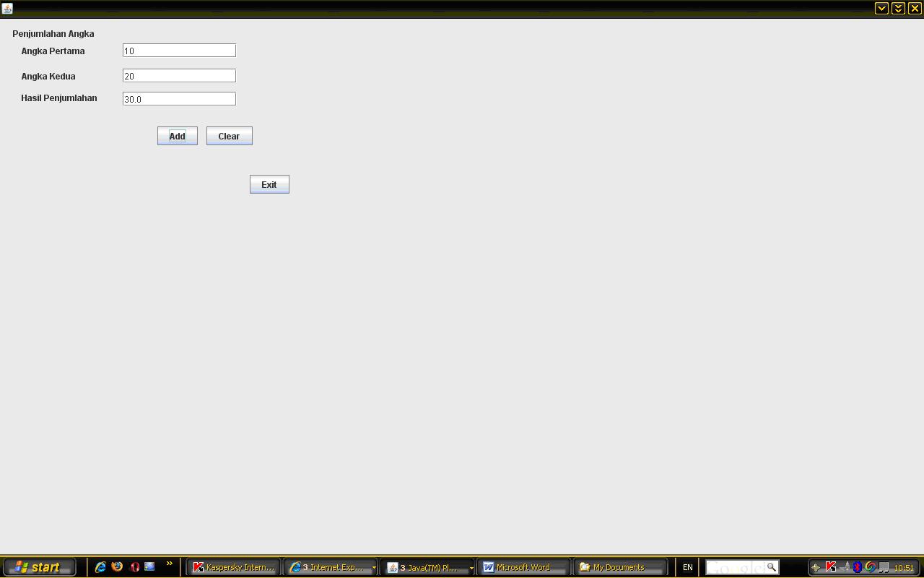Click the Penjumlahan Angka heading label
The width and height of the screenshot is (924, 578).
pyautogui.click(x=53, y=34)
